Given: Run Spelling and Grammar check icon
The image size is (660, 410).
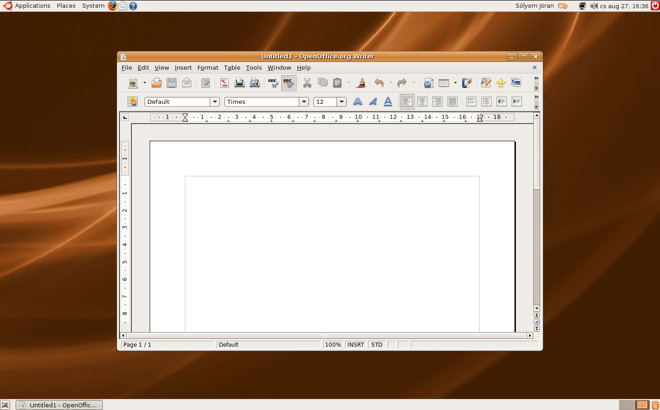Looking at the screenshot, I should tap(273, 83).
